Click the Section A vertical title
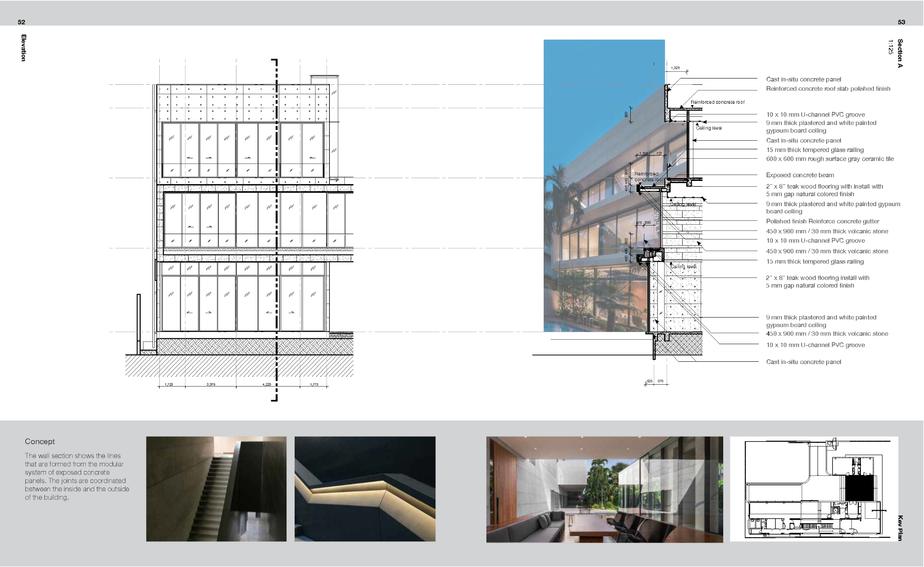 900,53
